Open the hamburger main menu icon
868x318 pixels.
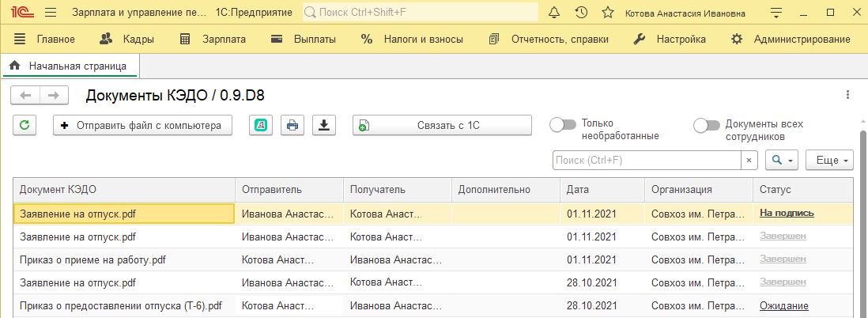(51, 12)
